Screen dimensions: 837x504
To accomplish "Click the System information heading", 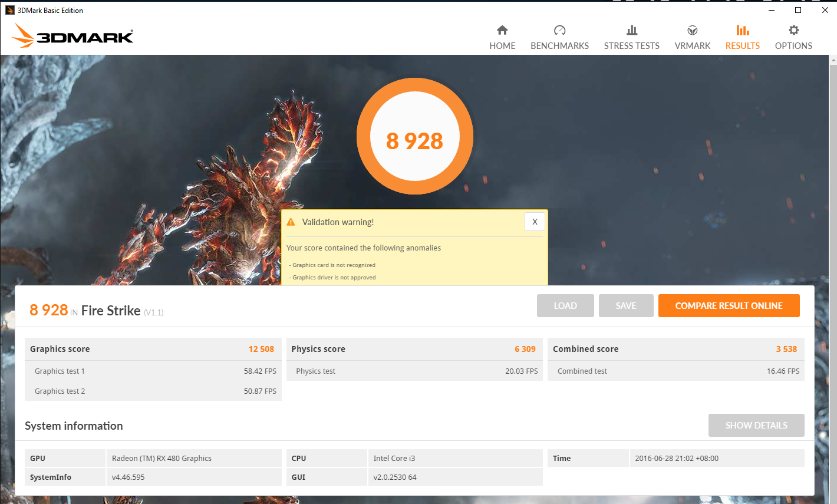I will click(x=74, y=426).
